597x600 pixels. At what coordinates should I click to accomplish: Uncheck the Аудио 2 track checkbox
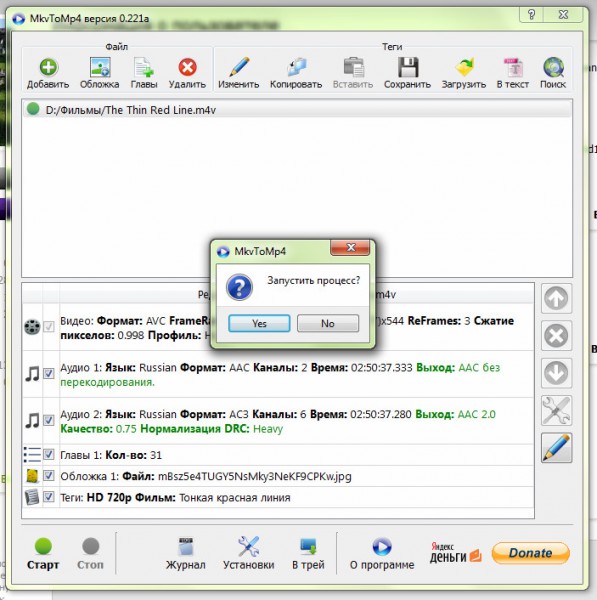[x=49, y=420]
